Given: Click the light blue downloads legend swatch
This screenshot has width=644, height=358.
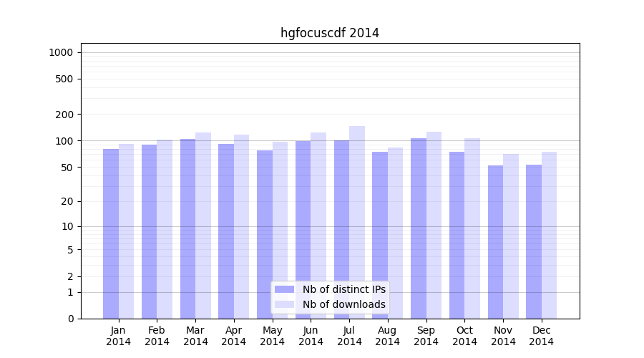Looking at the screenshot, I should [284, 304].
